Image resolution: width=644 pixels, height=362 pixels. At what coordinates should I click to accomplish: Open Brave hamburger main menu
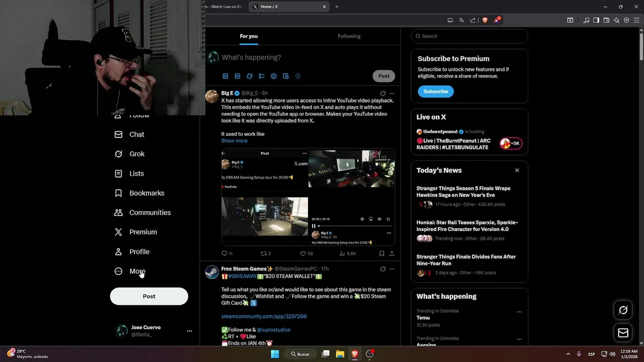[x=636, y=20]
